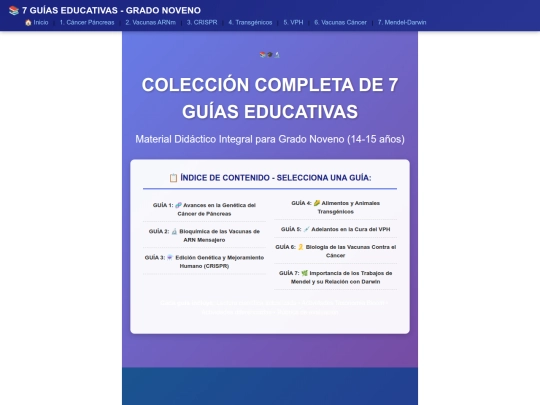
Task: Click the 7 Guías Educativas - Grado Noveno title
Action: tap(111, 10)
